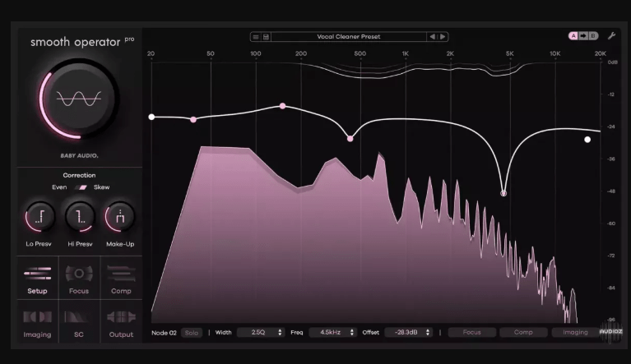Image resolution: width=631 pixels, height=364 pixels.
Task: Click the large main smoothing knob
Action: click(x=79, y=99)
